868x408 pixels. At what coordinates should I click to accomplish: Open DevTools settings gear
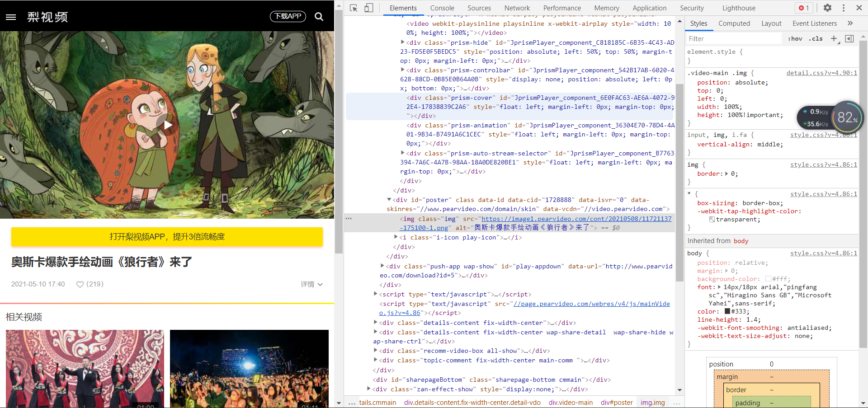[827, 8]
